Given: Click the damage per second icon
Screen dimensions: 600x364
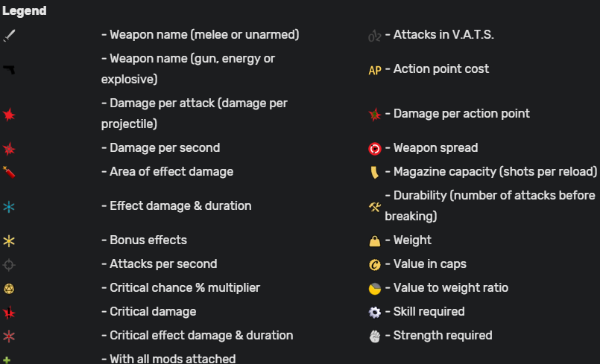Looking at the screenshot, I should point(9,148).
